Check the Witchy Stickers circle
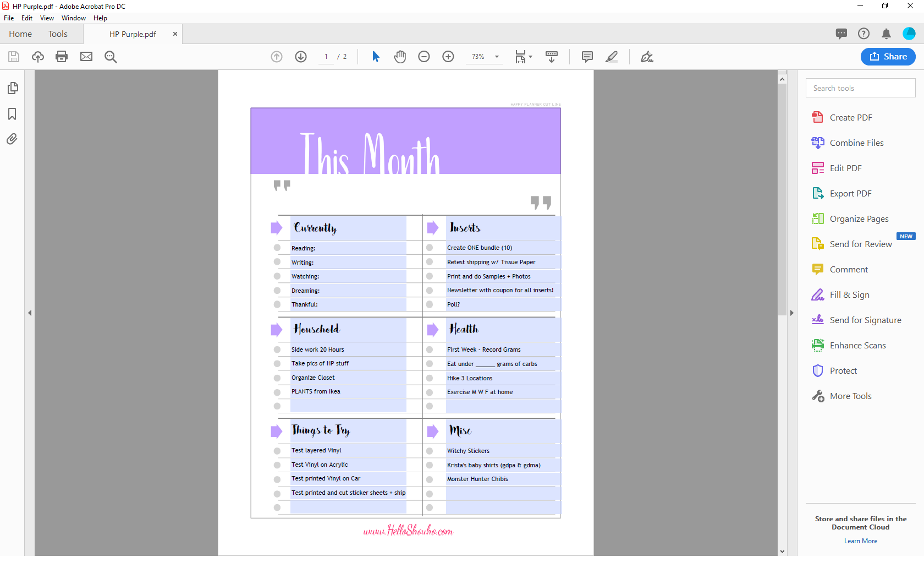Image resolution: width=924 pixels, height=568 pixels. click(430, 451)
